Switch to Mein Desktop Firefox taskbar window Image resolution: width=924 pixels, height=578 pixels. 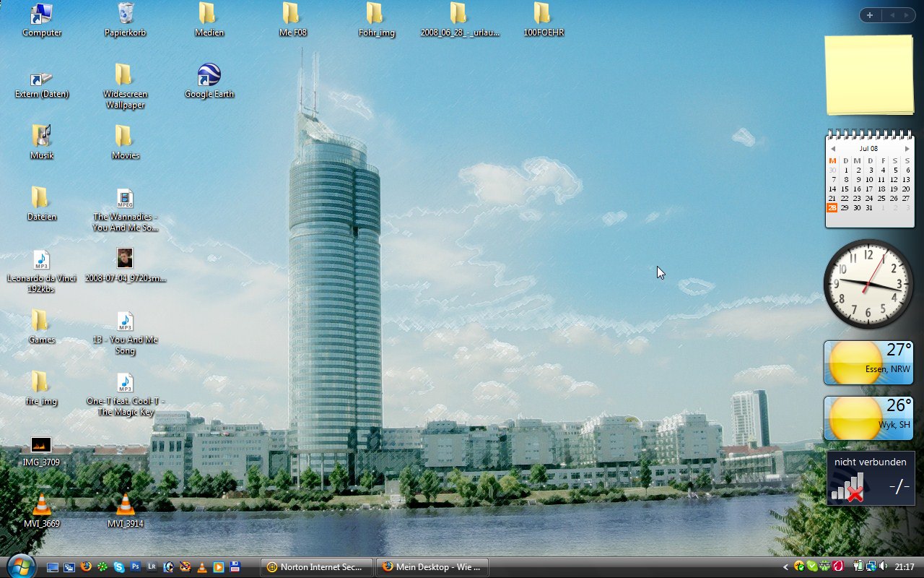[432, 567]
